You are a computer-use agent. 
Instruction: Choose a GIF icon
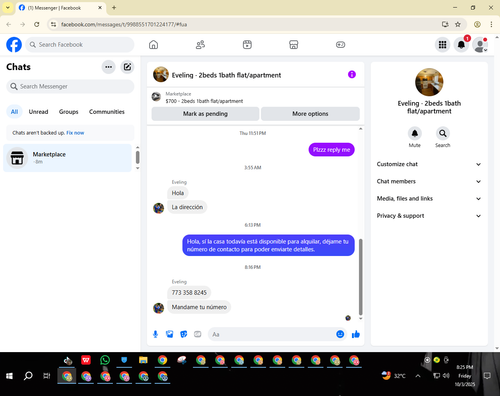[198, 334]
